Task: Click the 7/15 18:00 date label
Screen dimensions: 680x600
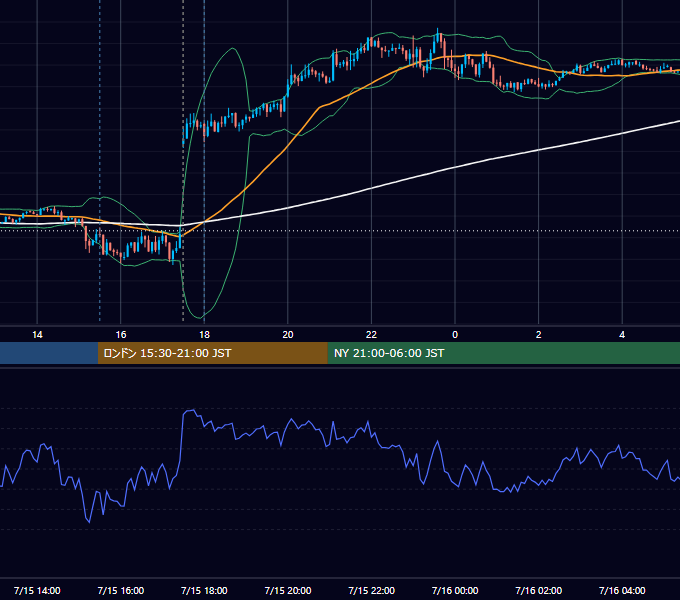Action: point(204,590)
